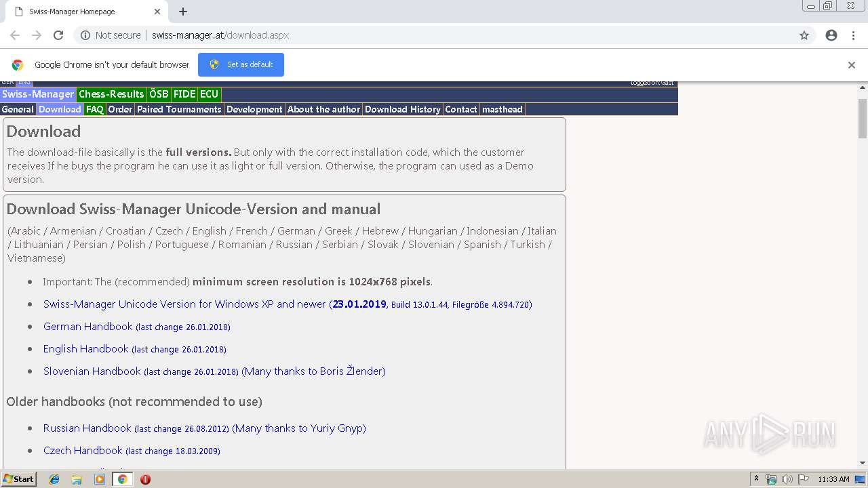Open the Order submenu item

coord(121,109)
